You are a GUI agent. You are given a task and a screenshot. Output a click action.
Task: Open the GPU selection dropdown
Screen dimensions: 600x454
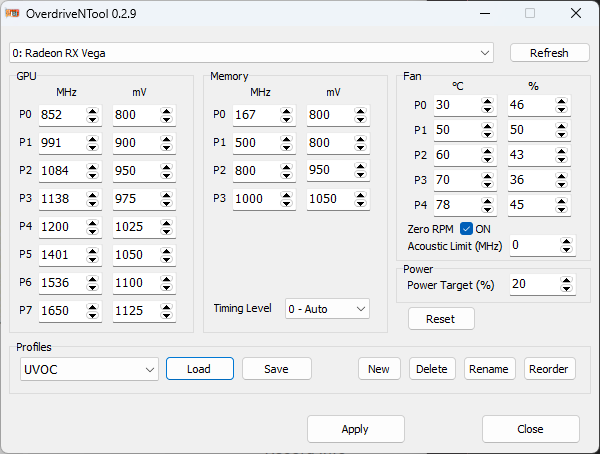[251, 53]
